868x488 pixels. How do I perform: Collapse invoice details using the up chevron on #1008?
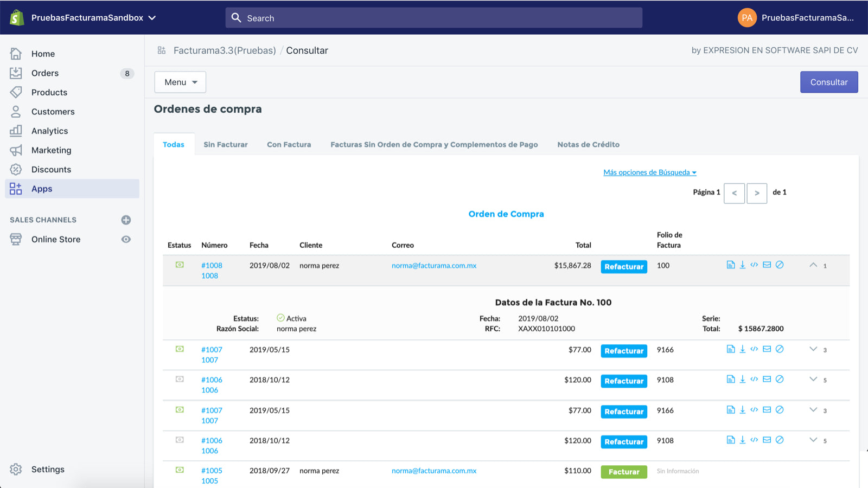tap(813, 265)
